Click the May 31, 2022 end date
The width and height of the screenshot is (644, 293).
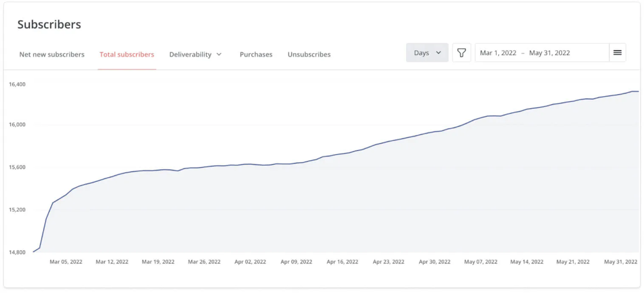coord(549,53)
